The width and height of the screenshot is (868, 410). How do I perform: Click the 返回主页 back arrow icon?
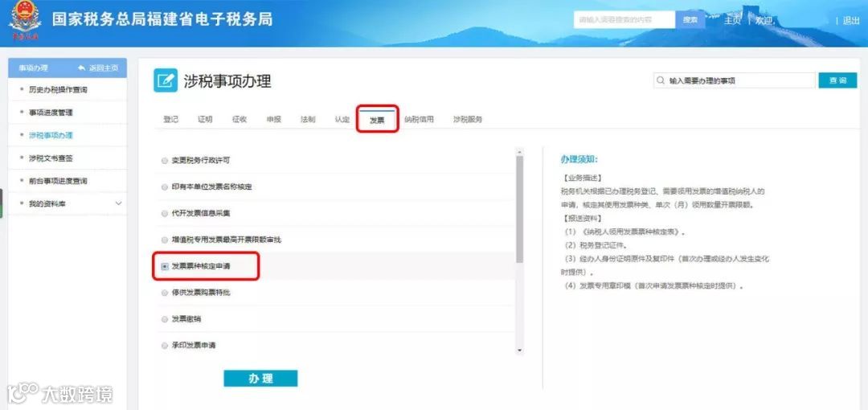(81, 68)
